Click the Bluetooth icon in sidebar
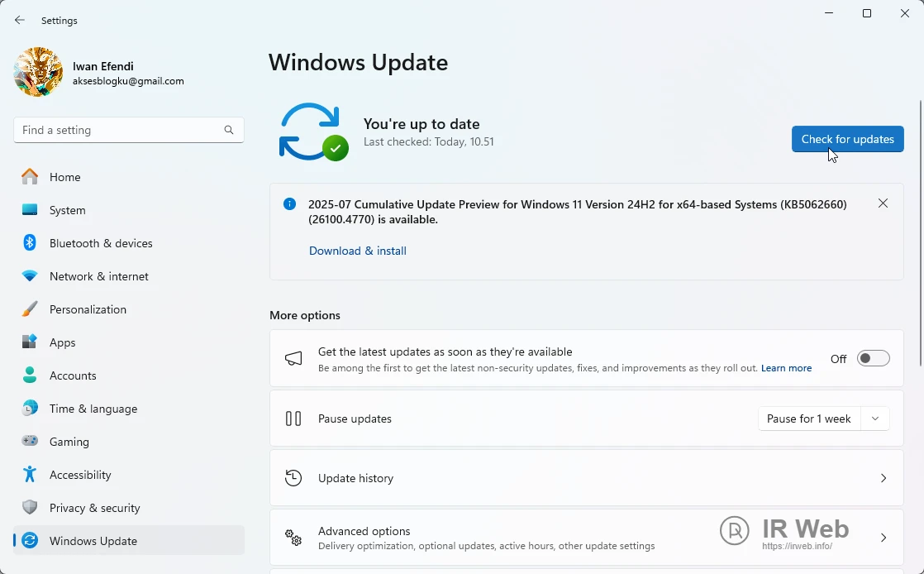The image size is (924, 574). point(30,242)
